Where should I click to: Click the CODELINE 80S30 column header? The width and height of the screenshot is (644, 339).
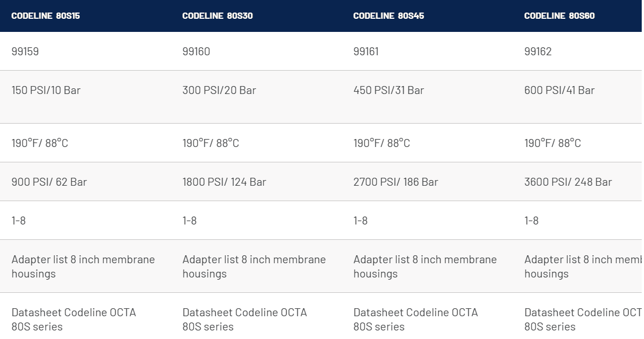(218, 16)
